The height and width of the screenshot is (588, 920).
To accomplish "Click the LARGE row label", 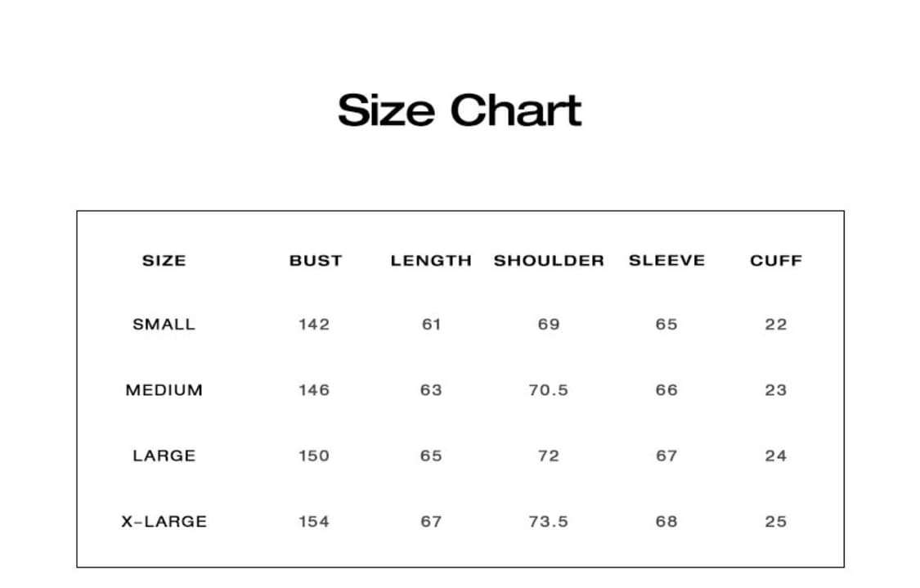I will click(x=164, y=456).
